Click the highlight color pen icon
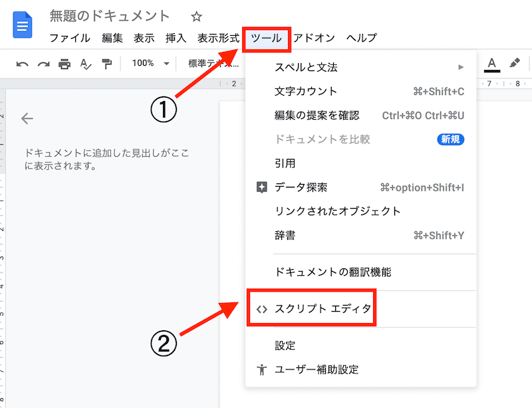532x408 pixels. click(514, 63)
